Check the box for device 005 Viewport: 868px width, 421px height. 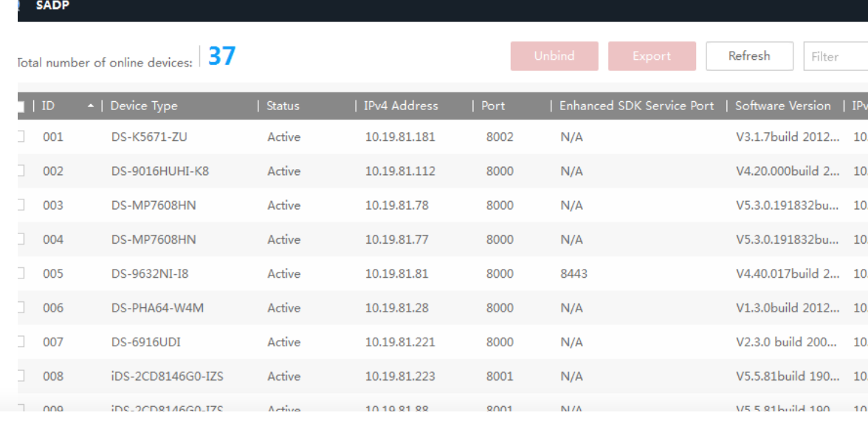[21, 273]
